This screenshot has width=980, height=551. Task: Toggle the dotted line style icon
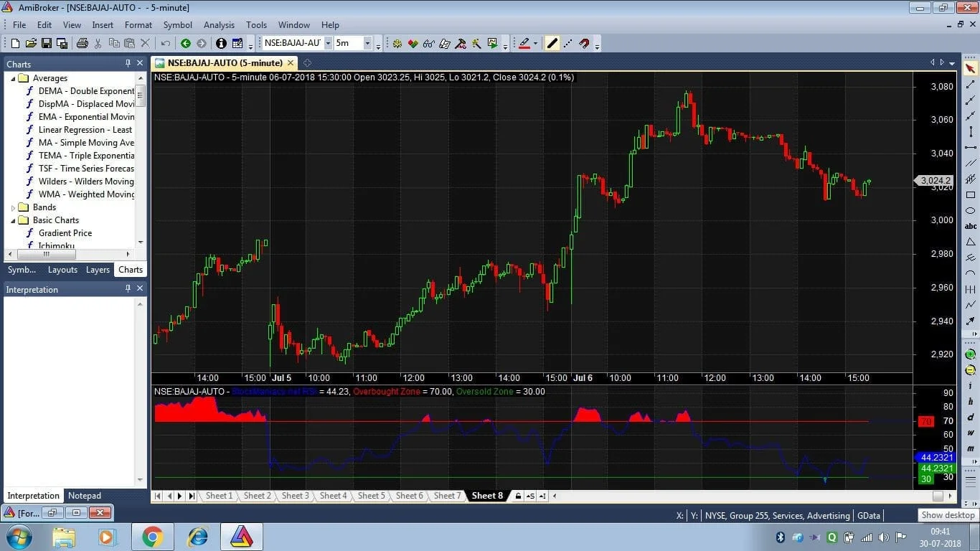(568, 43)
